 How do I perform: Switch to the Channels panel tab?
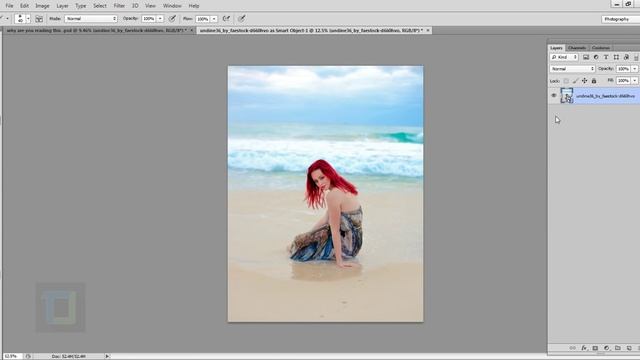click(577, 48)
